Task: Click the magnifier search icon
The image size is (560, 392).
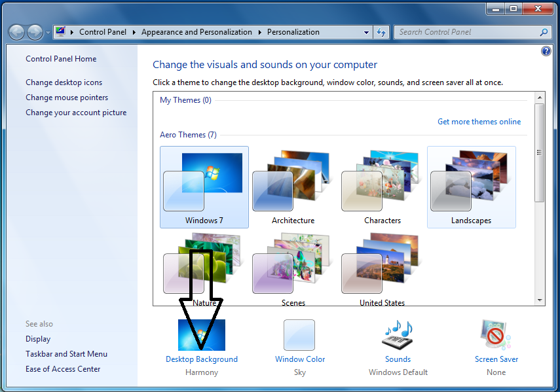Action: [x=544, y=32]
